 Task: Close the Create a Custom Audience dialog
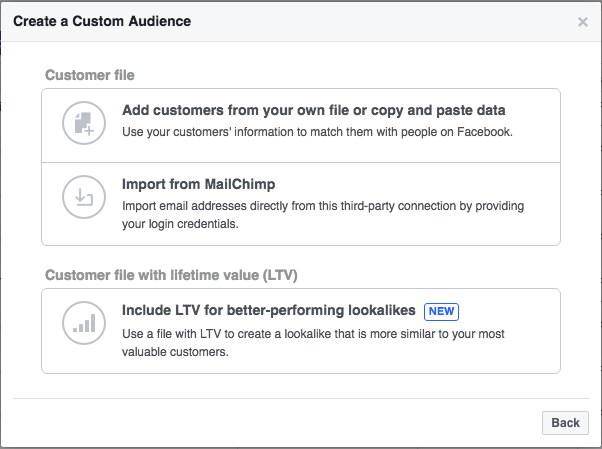point(582,22)
